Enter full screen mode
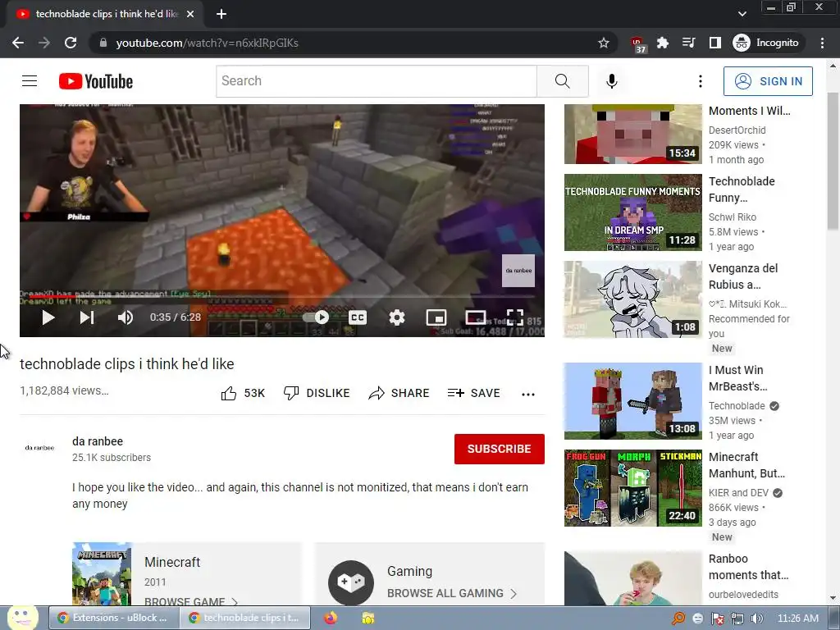The width and height of the screenshot is (840, 630). (x=515, y=317)
